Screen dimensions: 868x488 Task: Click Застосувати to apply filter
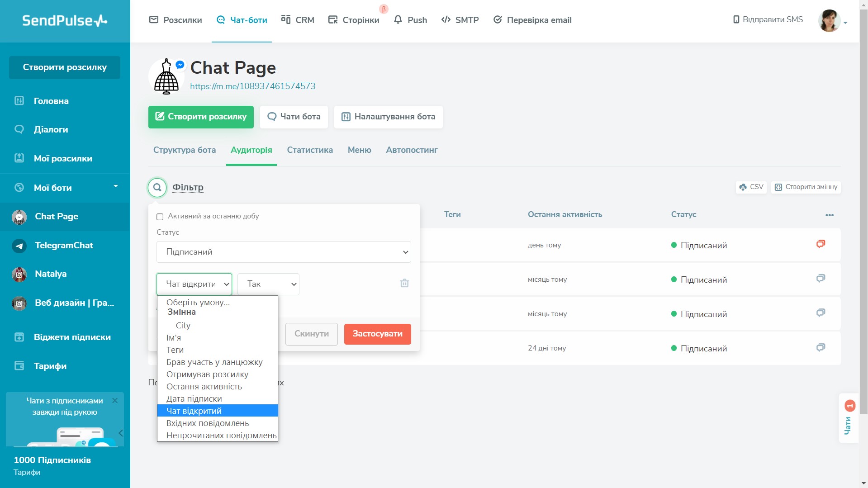[x=378, y=334]
